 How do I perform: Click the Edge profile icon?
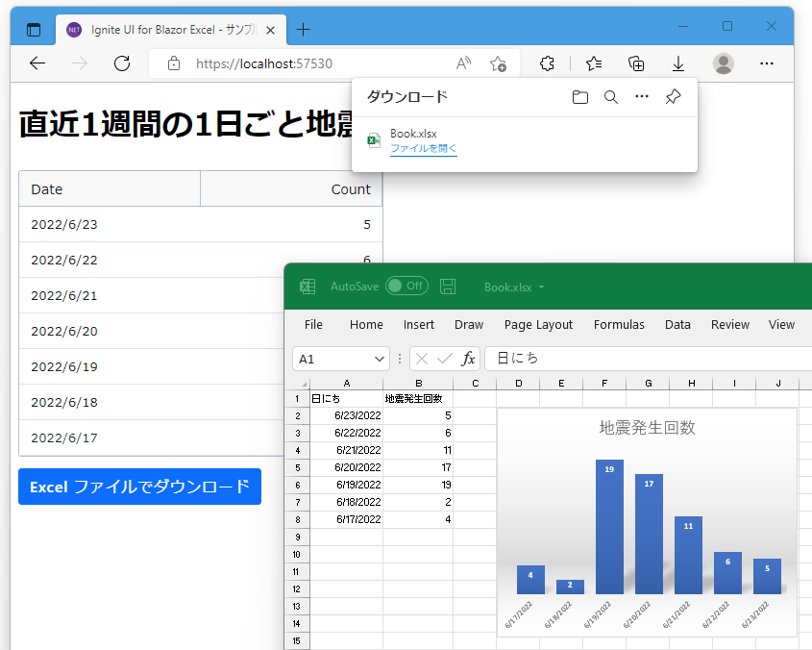click(x=723, y=63)
